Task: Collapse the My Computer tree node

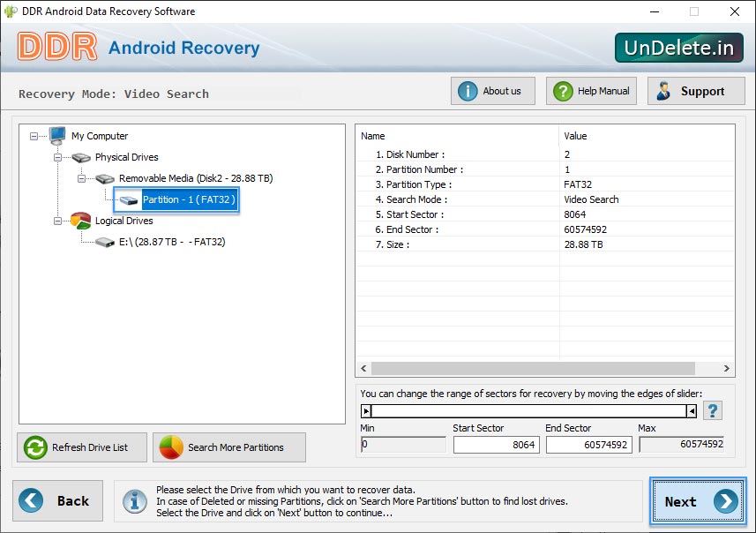Action: pyautogui.click(x=34, y=137)
